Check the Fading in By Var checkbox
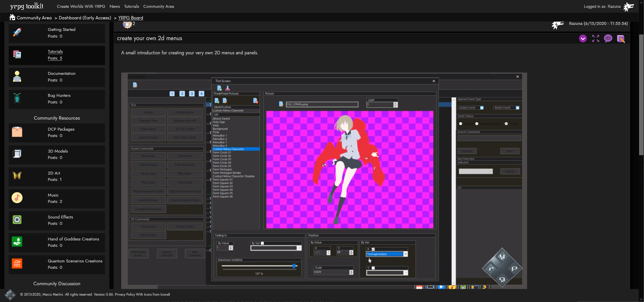The height and width of the screenshot is (302, 644). click(x=262, y=243)
